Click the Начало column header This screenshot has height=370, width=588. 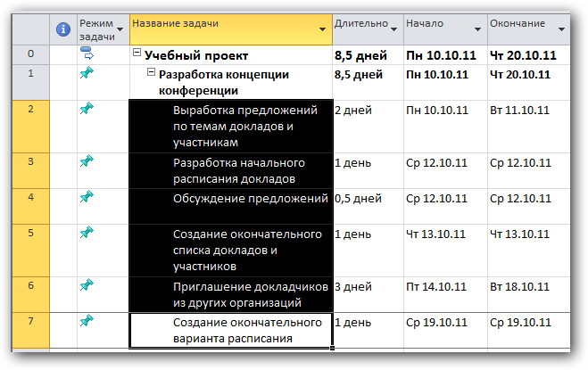coord(445,29)
